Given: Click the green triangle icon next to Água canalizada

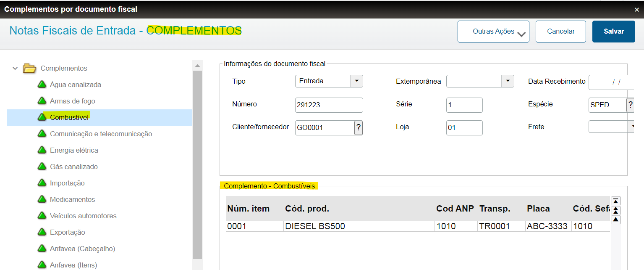Looking at the screenshot, I should pyautogui.click(x=42, y=84).
